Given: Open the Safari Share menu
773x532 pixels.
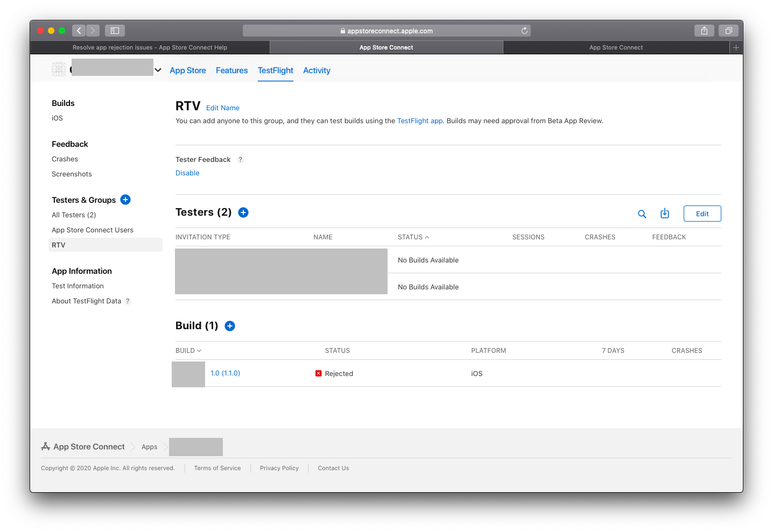Looking at the screenshot, I should tap(704, 31).
